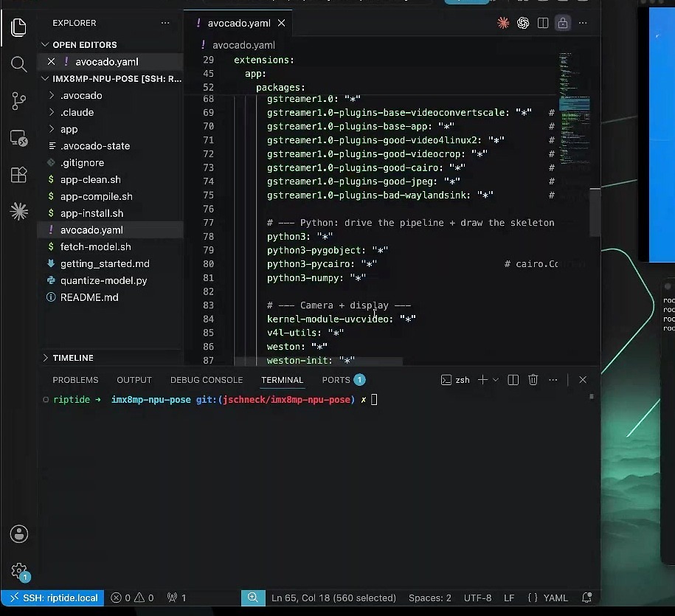Close avocado.yaml in Open Editors list
Image resolution: width=675 pixels, height=616 pixels.
point(51,61)
